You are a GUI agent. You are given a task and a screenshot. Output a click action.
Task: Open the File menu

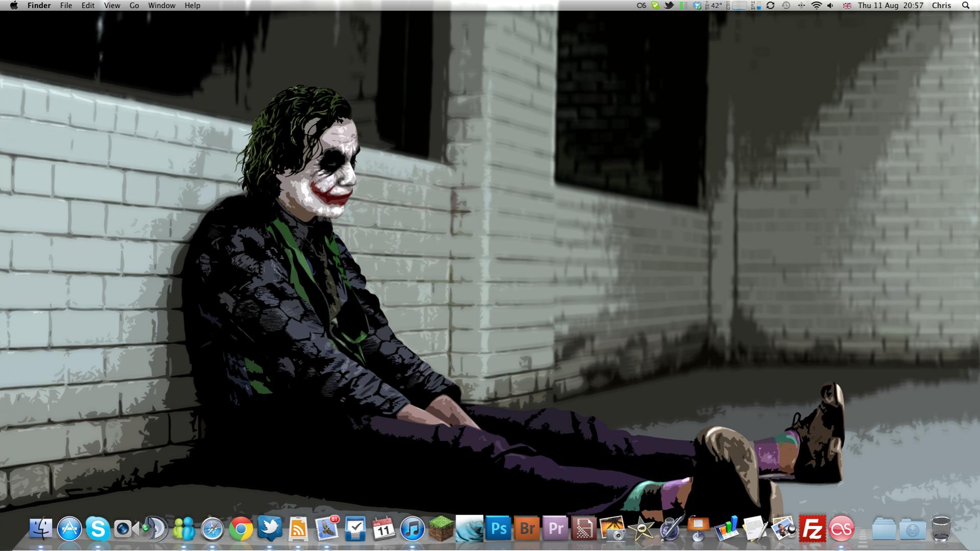point(66,6)
